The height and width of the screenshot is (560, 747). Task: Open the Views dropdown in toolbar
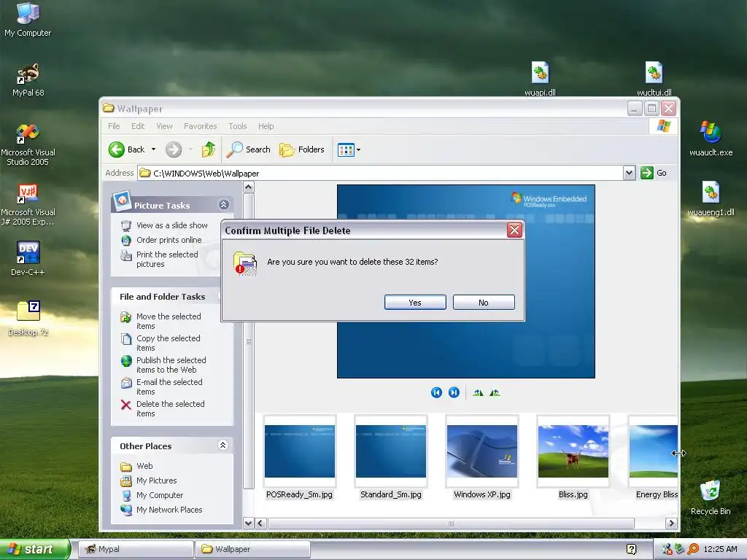[x=349, y=149]
